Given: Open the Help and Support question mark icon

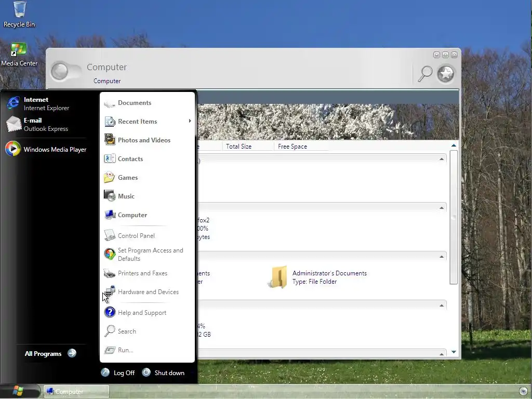Looking at the screenshot, I should click(x=110, y=312).
